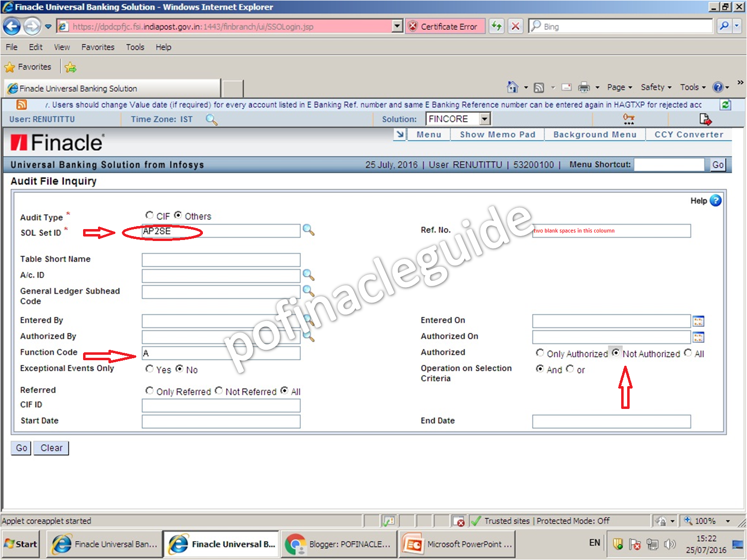Open the calendar picker for Authorized On
The width and height of the screenshot is (747, 560).
[x=698, y=337]
